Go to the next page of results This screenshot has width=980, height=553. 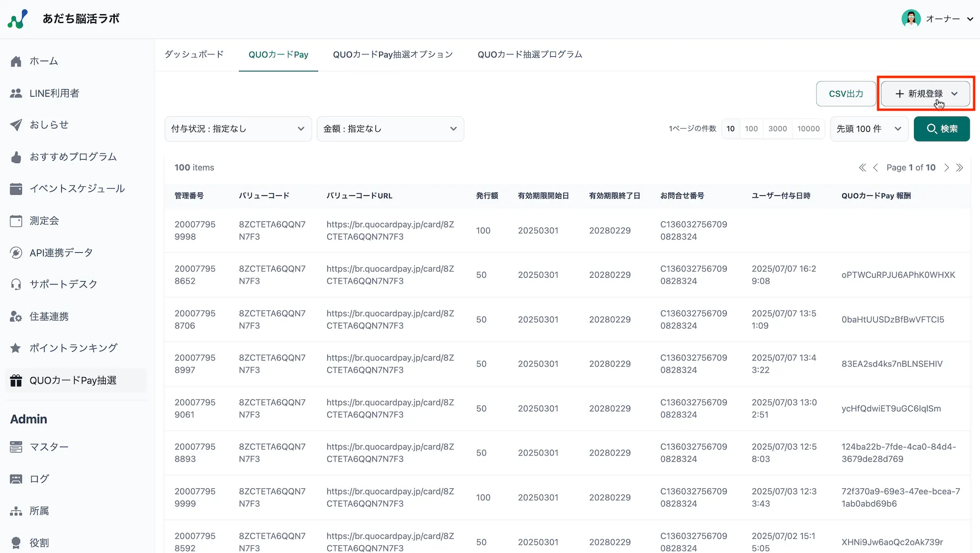point(947,167)
